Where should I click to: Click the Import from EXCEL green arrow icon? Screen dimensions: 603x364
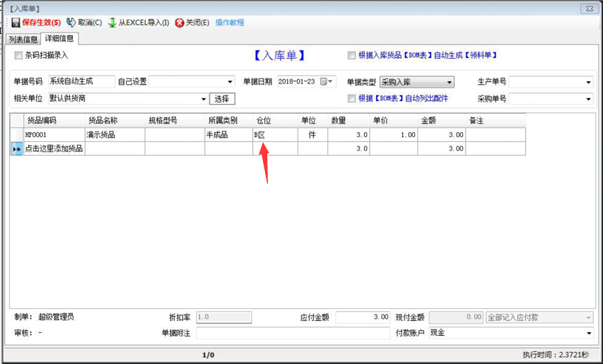pyautogui.click(x=112, y=23)
